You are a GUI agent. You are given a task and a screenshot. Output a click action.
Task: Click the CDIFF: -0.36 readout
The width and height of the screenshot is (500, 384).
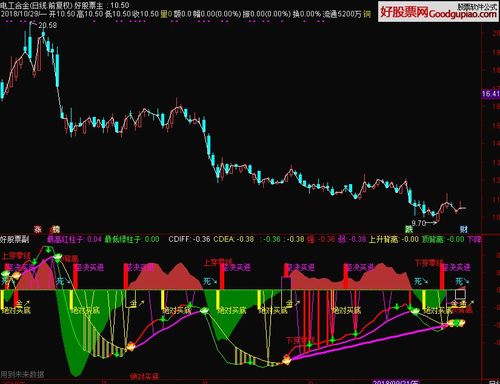tap(189, 239)
